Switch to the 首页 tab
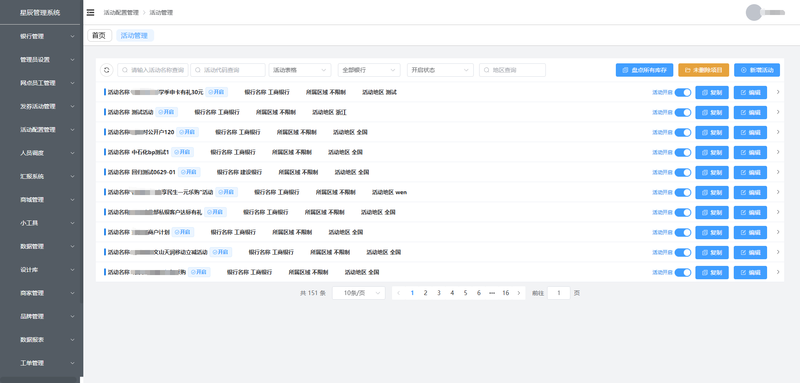This screenshot has width=800, height=383. 99,36
